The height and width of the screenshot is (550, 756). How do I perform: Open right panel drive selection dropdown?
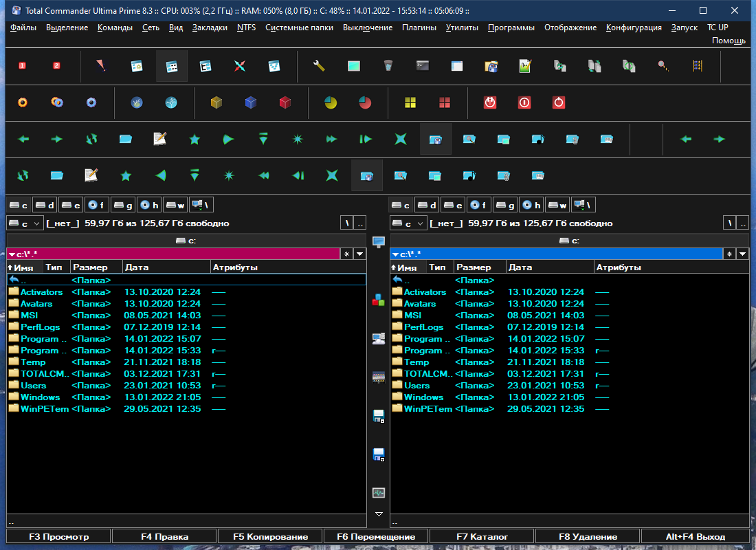coord(408,223)
